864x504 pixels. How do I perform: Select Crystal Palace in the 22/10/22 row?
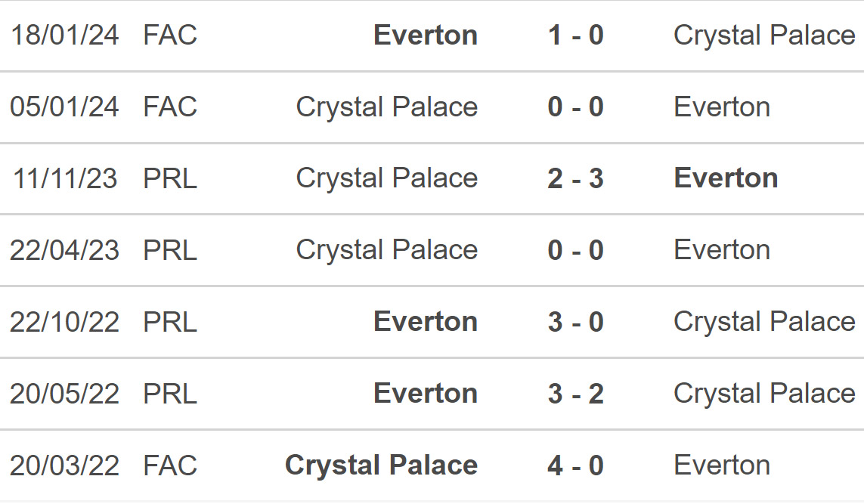coord(764,322)
